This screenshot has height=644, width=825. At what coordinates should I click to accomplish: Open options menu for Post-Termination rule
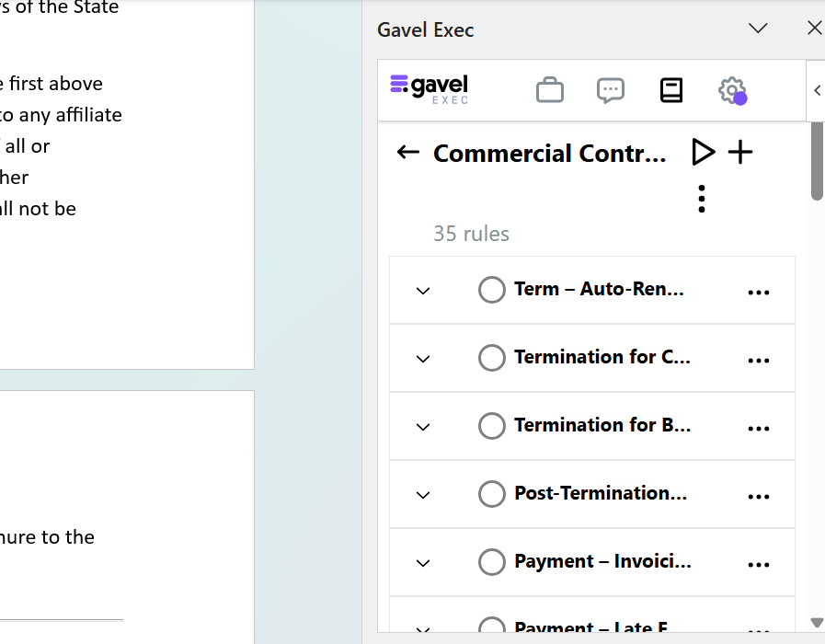point(759,496)
